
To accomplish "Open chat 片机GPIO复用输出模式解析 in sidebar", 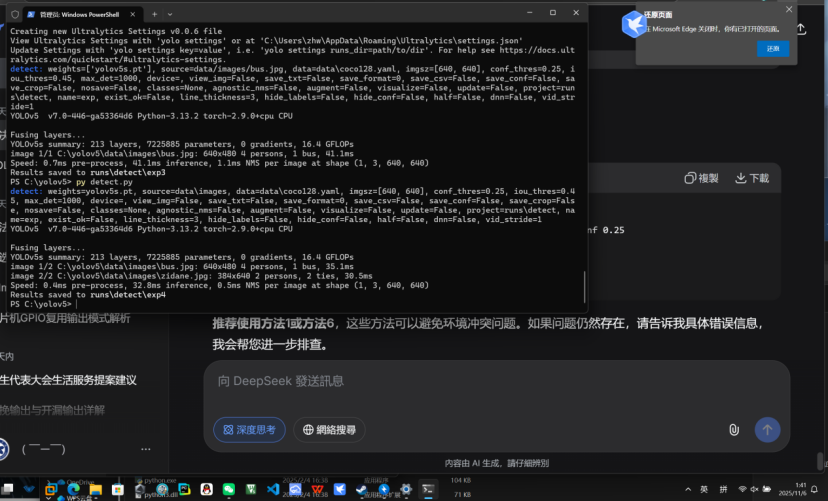I will (x=65, y=318).
